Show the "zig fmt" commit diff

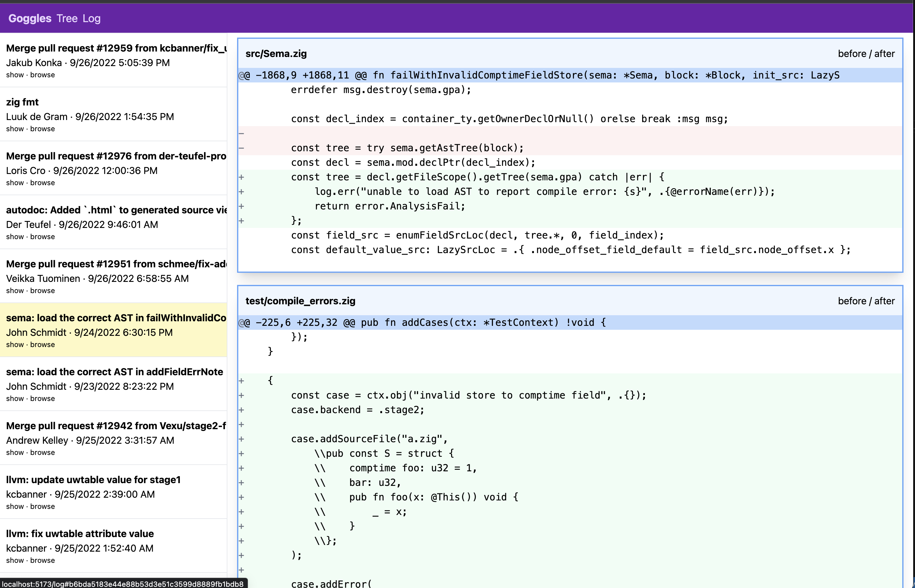coord(15,129)
